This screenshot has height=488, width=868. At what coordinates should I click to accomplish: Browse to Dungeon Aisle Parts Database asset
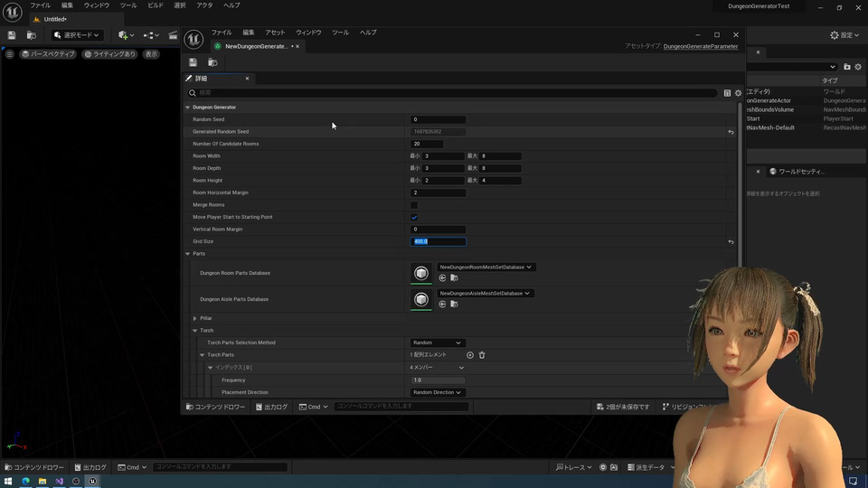tap(454, 304)
